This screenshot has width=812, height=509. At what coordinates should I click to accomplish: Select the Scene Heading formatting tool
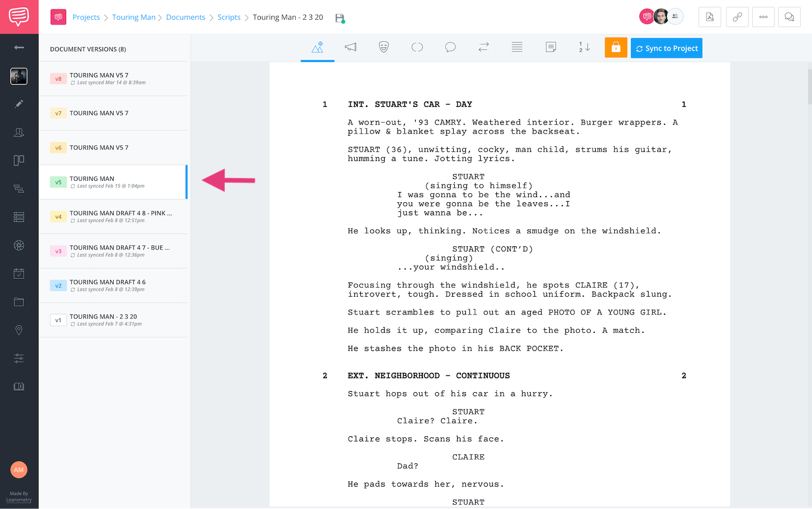(317, 47)
